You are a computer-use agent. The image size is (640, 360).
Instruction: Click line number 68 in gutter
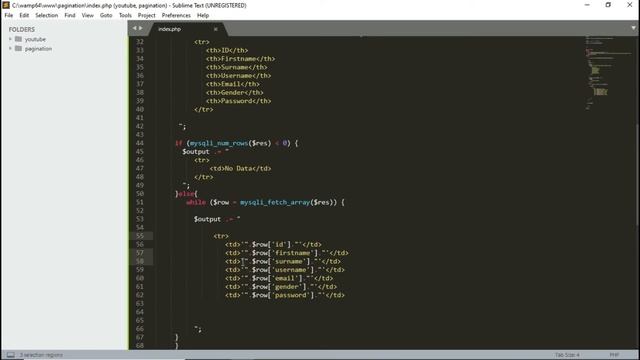pos(140,345)
